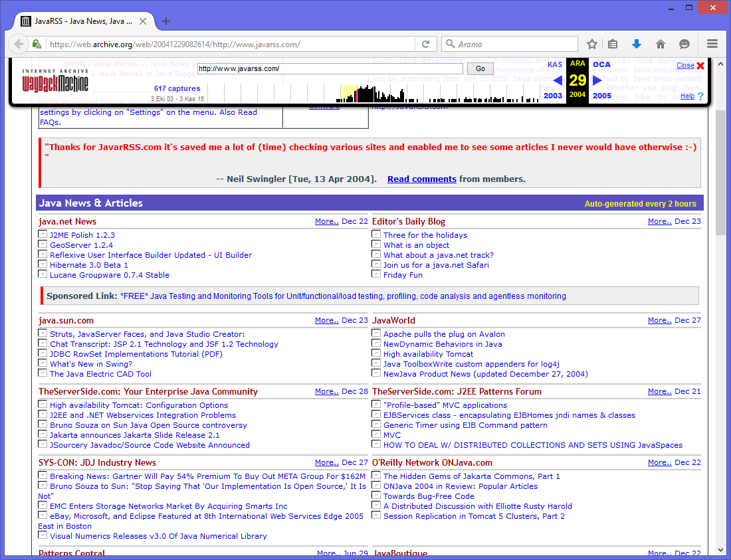Image resolution: width=731 pixels, height=560 pixels.
Task: Click the search magnifier icon
Action: tap(450, 44)
